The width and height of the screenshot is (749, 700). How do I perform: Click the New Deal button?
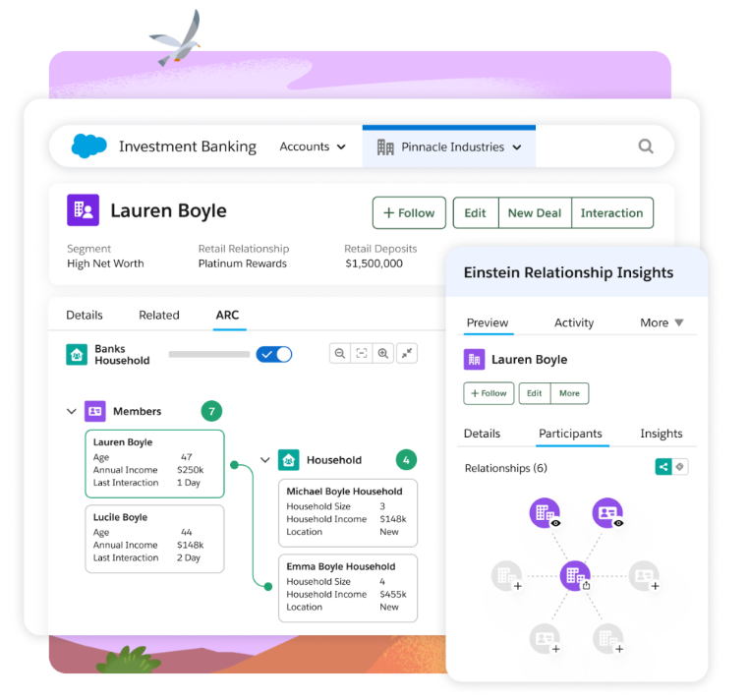(x=534, y=213)
